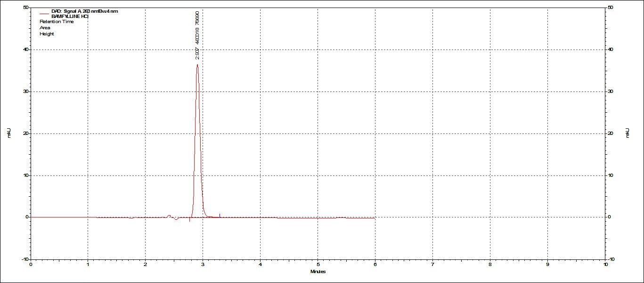Click the apex of the main red peak

(x=197, y=65)
